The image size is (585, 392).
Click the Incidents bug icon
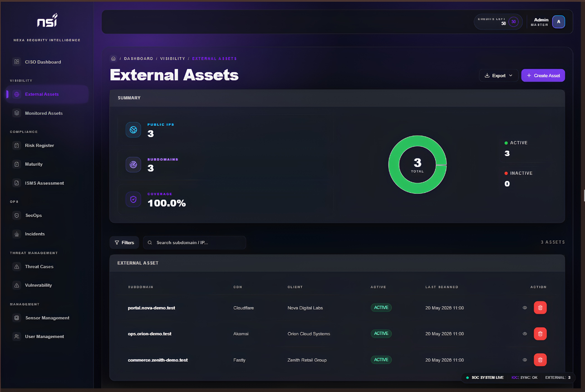tap(17, 234)
